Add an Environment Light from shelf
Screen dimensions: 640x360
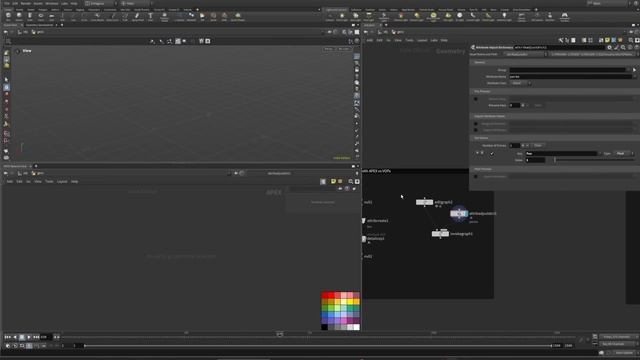tap(433, 16)
